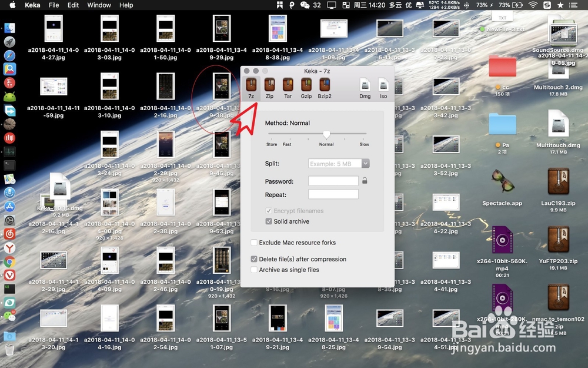The height and width of the screenshot is (368, 588).
Task: Toggle Solid archive checkbox
Action: 269,221
